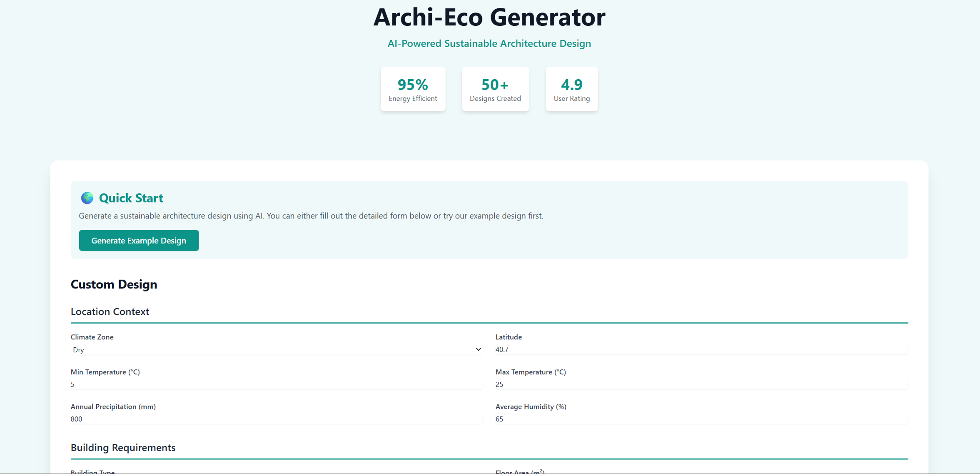Viewport: 980px width, 474px height.
Task: Click the AI-Powered Sustainable Architecture Design subtitle
Action: tap(489, 43)
